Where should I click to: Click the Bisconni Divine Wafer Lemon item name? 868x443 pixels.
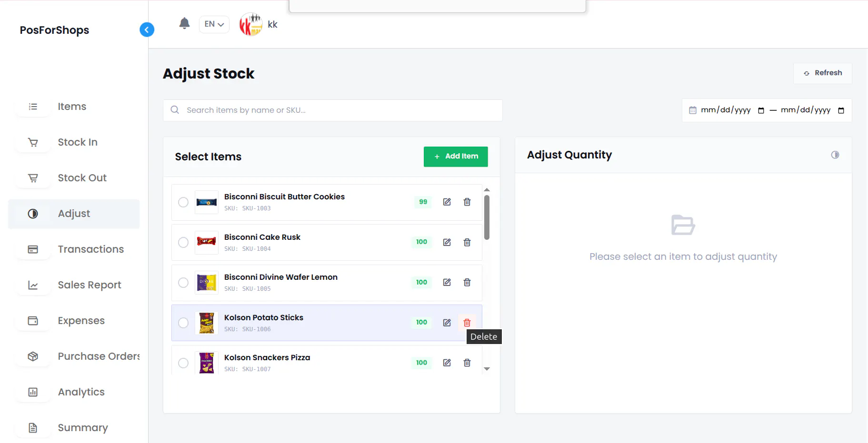click(281, 277)
